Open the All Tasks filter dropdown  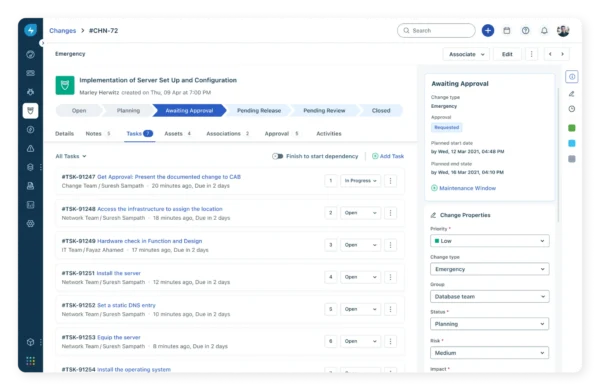pos(71,156)
